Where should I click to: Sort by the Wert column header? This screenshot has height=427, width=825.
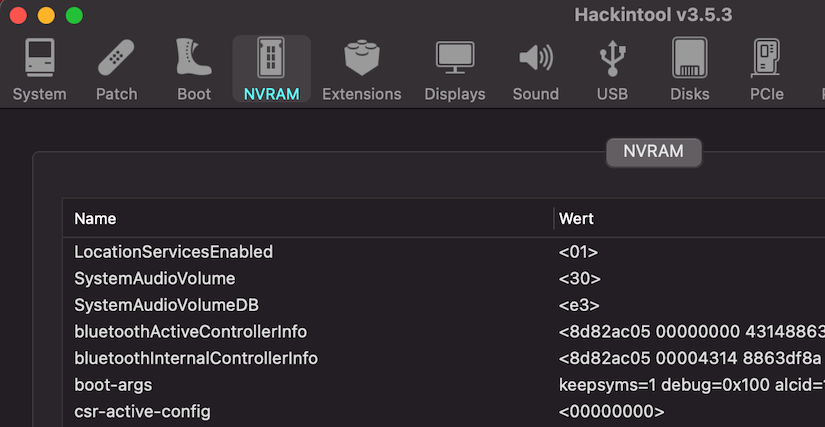pyautogui.click(x=576, y=218)
